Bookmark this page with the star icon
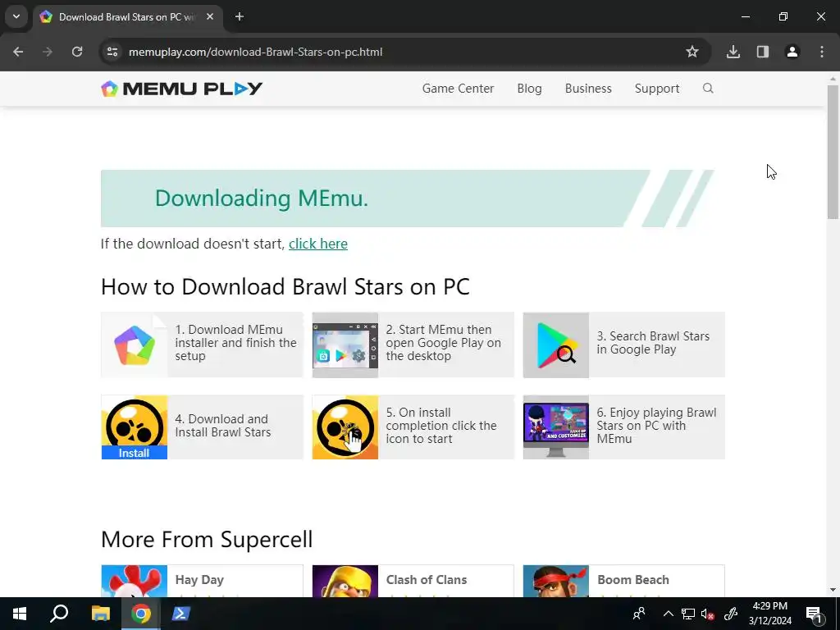This screenshot has width=840, height=630. 692,52
